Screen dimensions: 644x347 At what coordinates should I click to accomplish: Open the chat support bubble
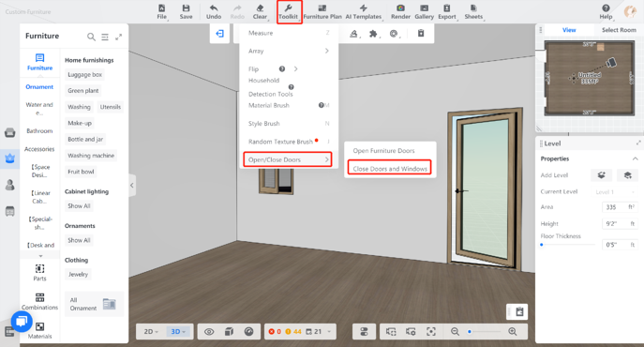[22, 322]
